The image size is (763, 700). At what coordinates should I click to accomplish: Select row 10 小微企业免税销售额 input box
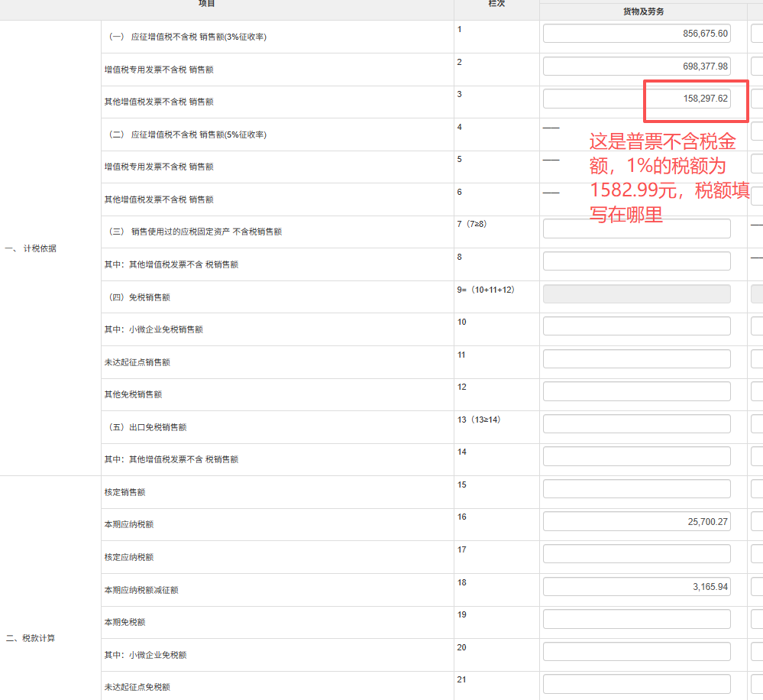[x=636, y=326]
